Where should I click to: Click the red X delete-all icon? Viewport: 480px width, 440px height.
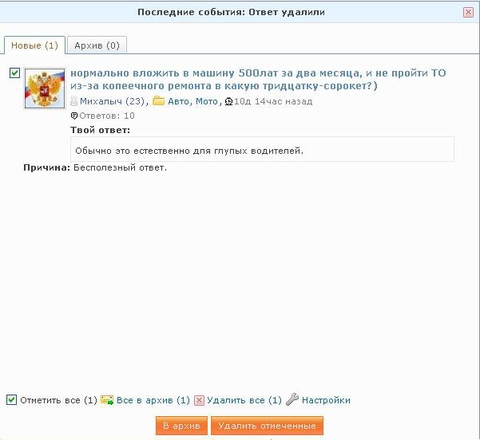199,400
